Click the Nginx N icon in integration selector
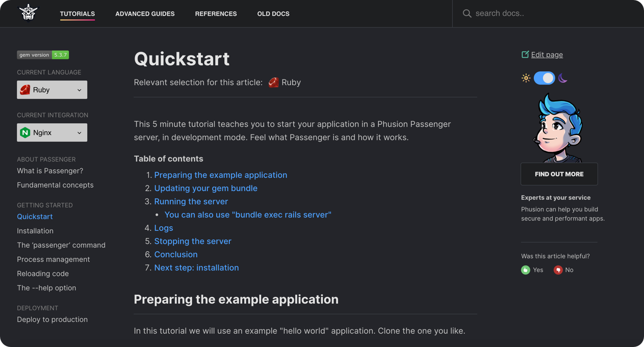Viewport: 644px width, 347px height. click(25, 132)
